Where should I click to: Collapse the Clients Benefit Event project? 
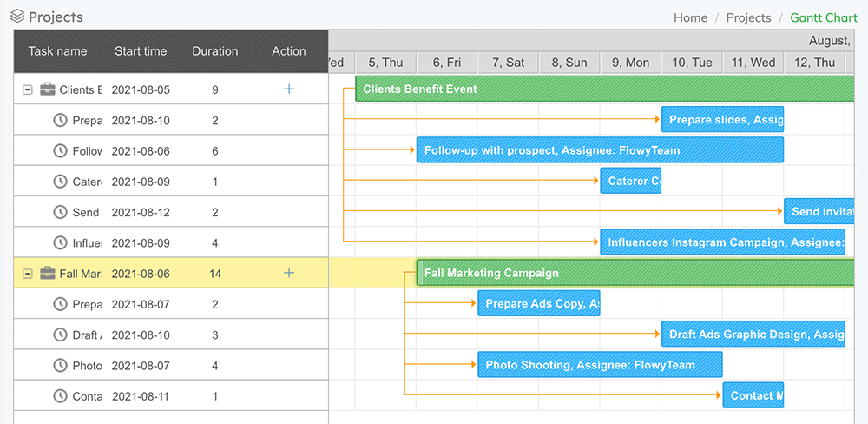pos(28,89)
